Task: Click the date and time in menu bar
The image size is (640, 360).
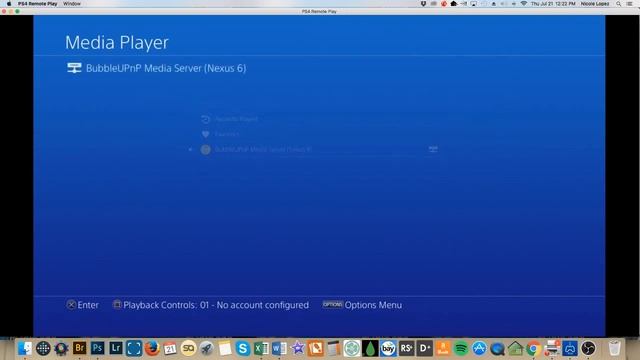Action: coord(553,4)
